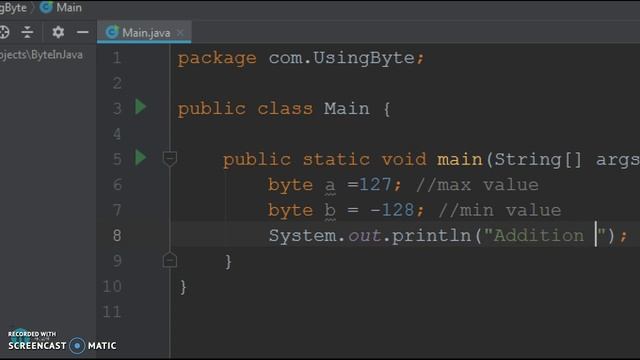Screen dimensions: 640x360
Task: Hide the project panel with minus icon
Action: [82, 32]
